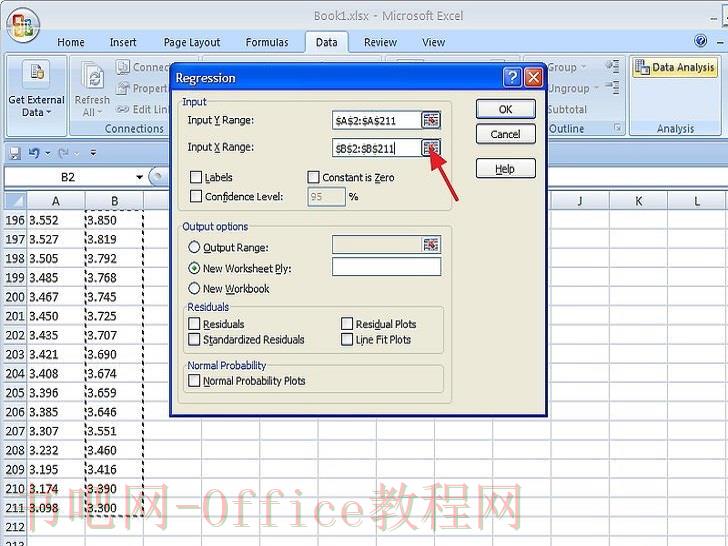Click cell containing 3.307
728x546 pixels.
point(56,431)
